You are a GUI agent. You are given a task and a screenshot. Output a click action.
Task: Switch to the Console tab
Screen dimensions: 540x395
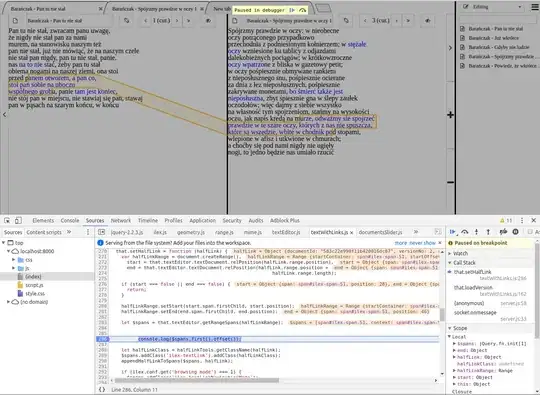point(70,220)
